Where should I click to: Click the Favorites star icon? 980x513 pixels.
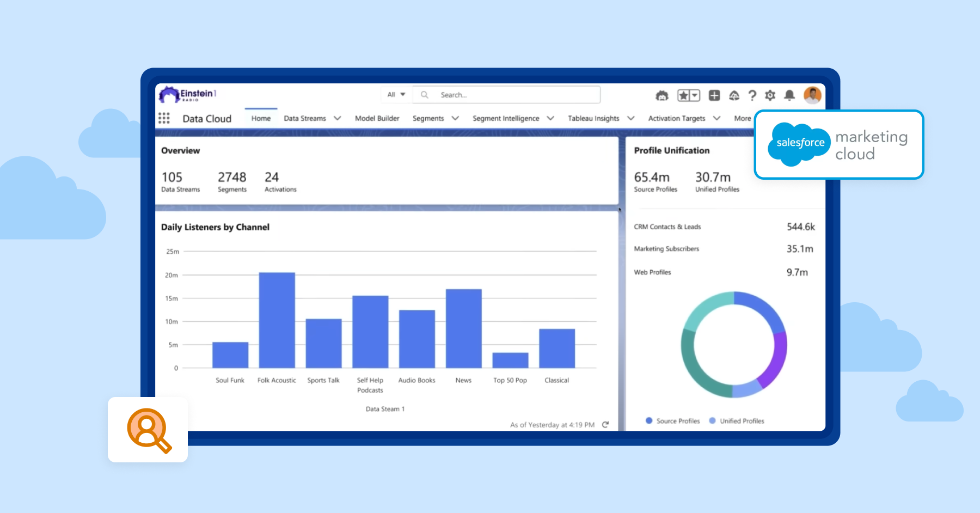click(683, 96)
